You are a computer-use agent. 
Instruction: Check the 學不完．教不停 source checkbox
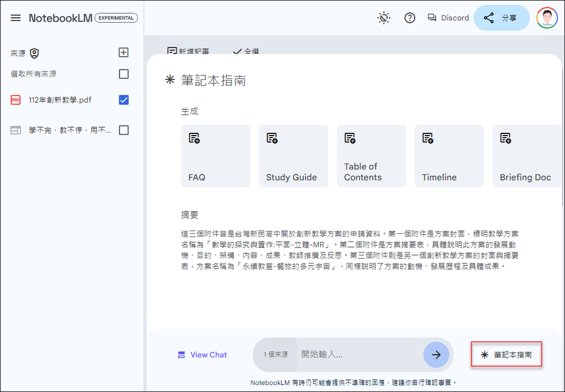[x=124, y=130]
